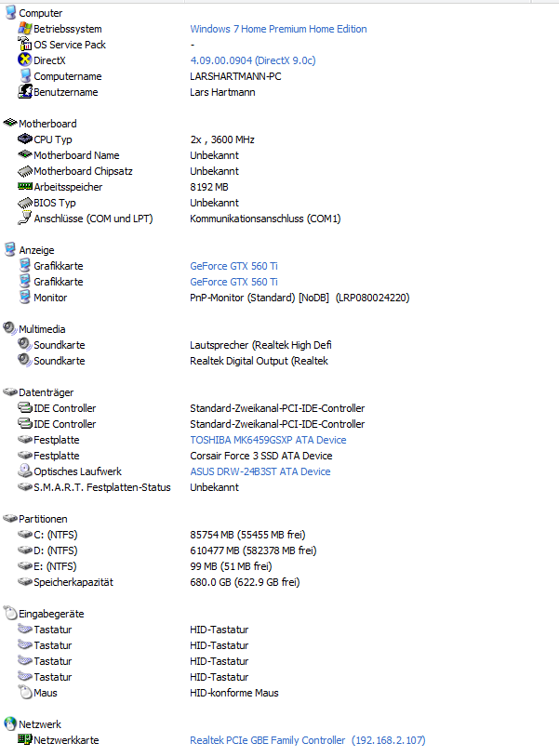The image size is (559, 756).
Task: Click the DirectX icon
Action: (x=24, y=60)
